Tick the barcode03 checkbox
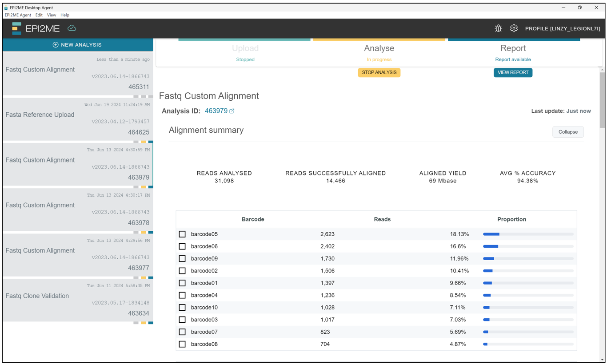607x364 pixels. [182, 320]
